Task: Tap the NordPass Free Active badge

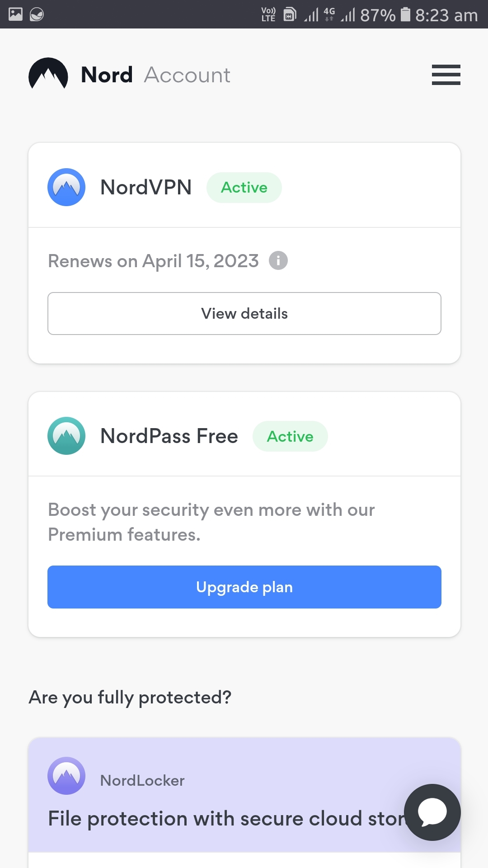Action: pos(290,436)
